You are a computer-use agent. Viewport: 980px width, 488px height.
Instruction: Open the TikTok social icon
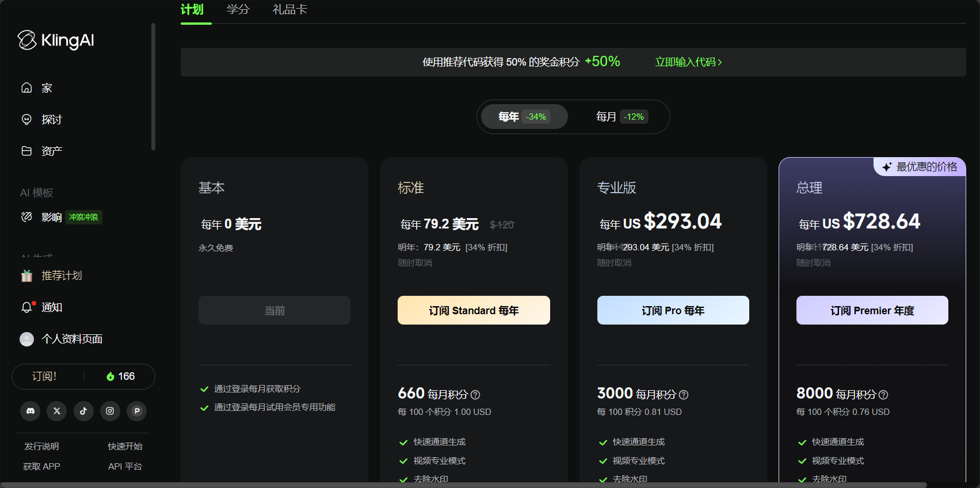[x=83, y=411]
